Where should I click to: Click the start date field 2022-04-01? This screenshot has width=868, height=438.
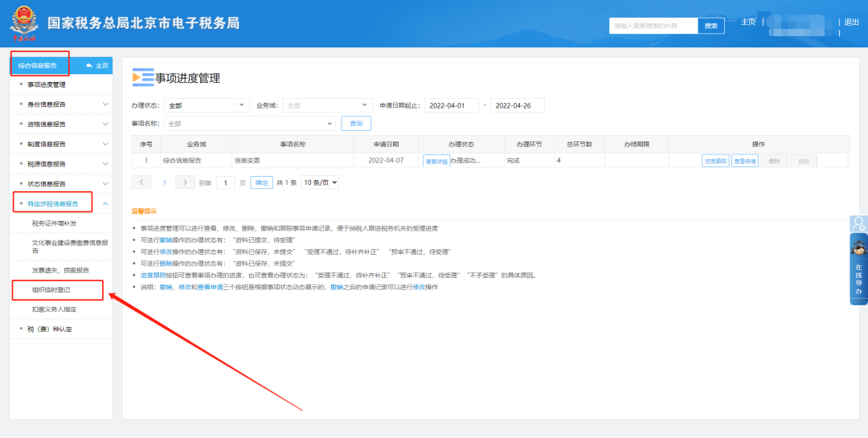(x=451, y=105)
